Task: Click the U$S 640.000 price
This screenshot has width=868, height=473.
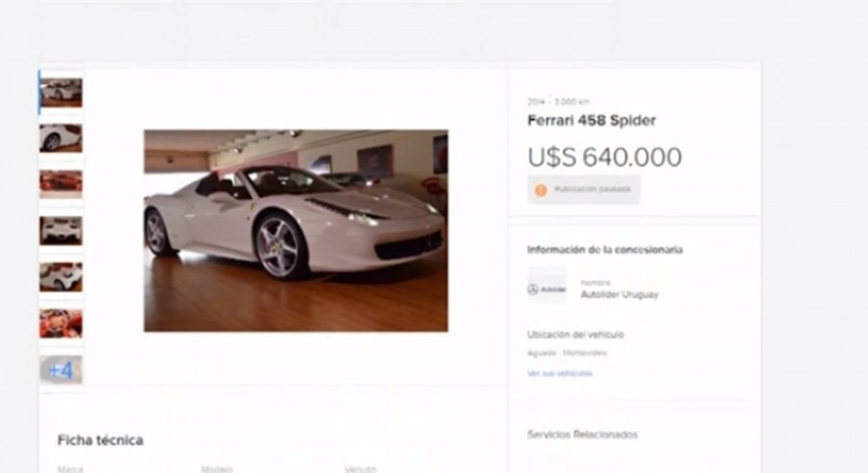Action: (605, 157)
